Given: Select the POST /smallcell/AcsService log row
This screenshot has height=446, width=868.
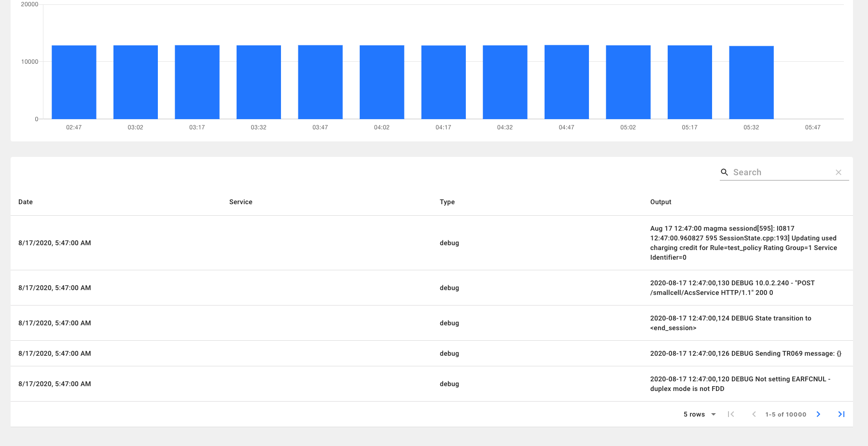Looking at the screenshot, I should 432,288.
